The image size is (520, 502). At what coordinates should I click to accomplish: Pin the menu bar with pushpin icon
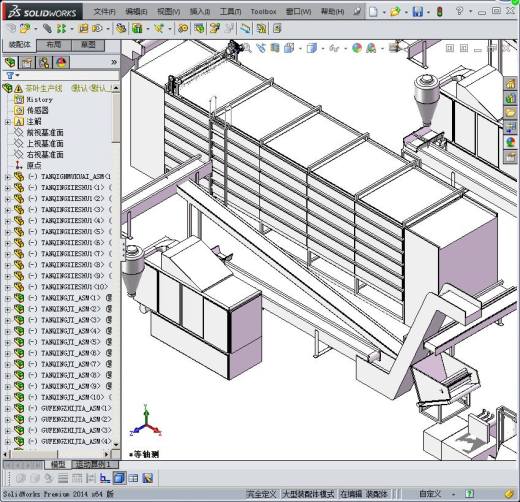(x=357, y=12)
